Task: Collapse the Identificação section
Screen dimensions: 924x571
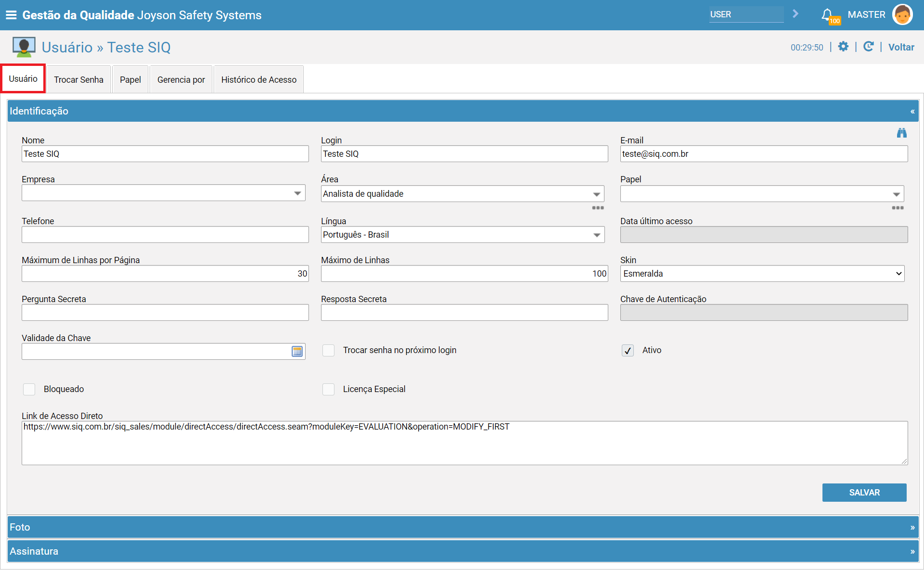Action: tap(912, 111)
